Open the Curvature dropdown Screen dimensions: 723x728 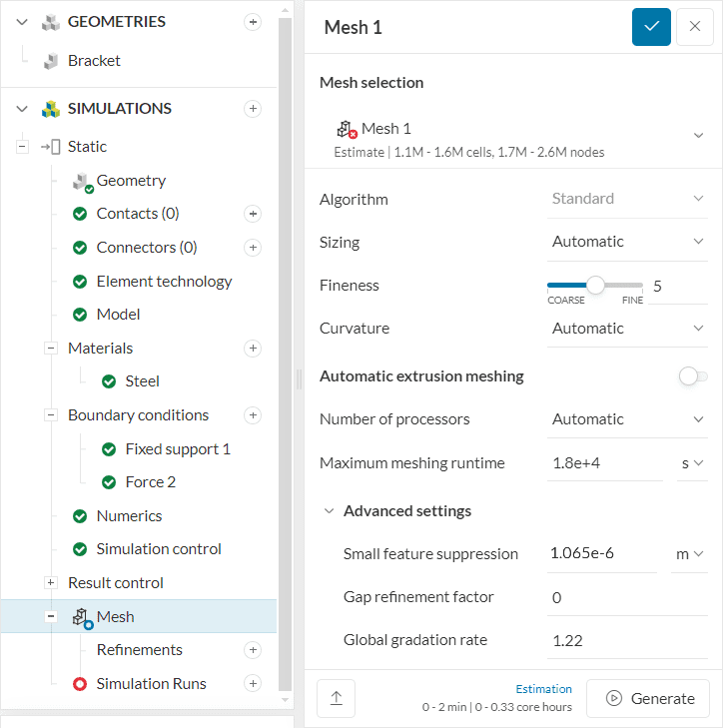pyautogui.click(x=628, y=329)
